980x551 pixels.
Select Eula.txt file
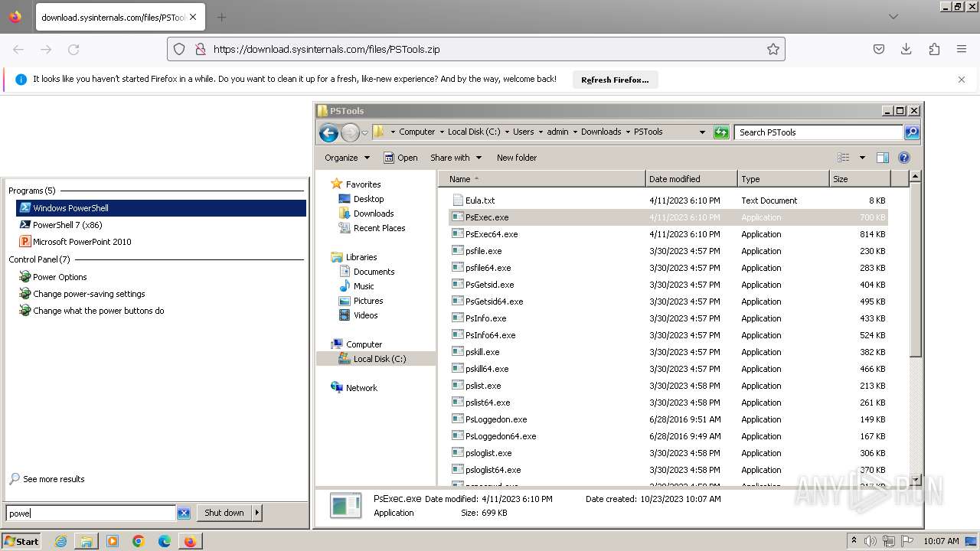click(480, 201)
